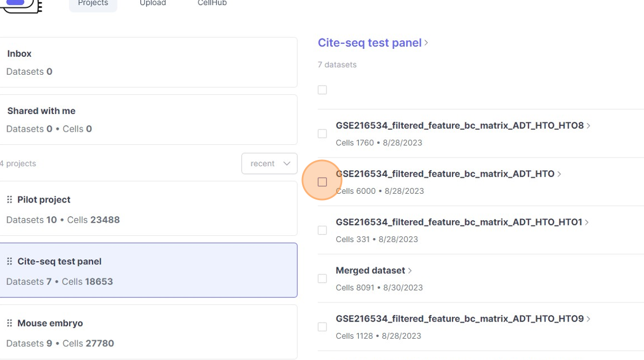Check the ADT_HTO_HTO8 dataset checkbox

point(322,133)
